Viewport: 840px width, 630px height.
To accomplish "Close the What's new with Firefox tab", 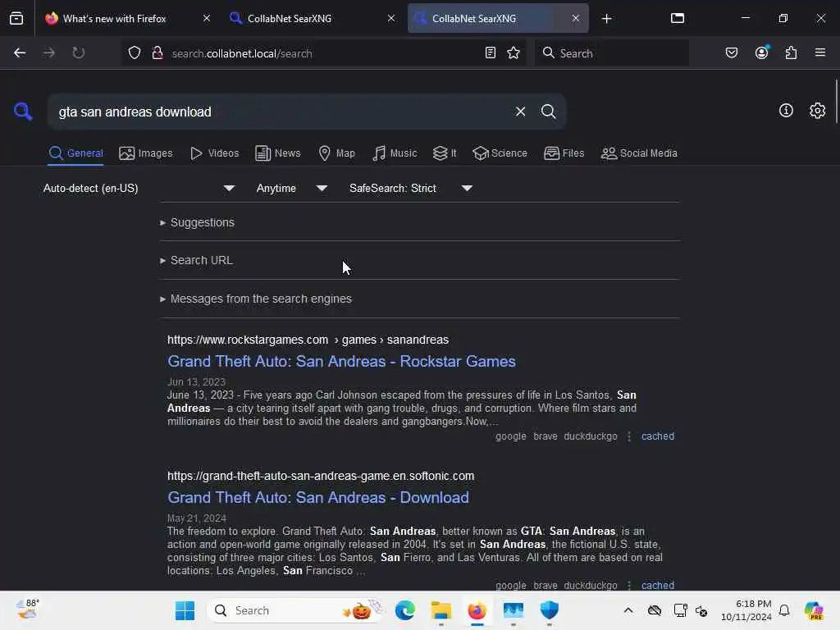I will coord(207,18).
